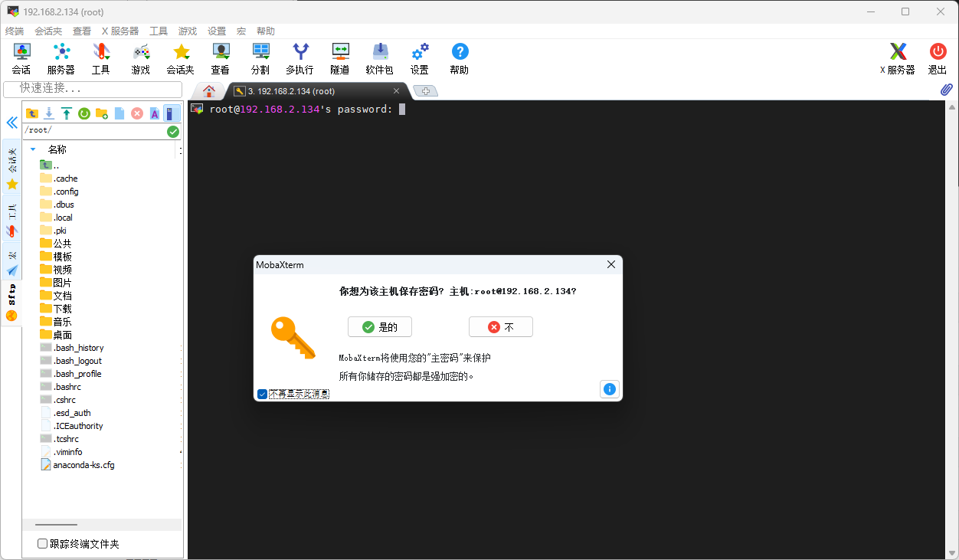Collapse the sidebar with double chevron

click(11, 123)
